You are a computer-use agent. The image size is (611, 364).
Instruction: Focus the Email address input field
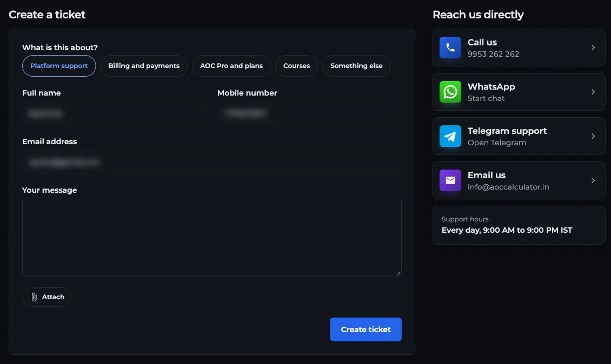212,162
